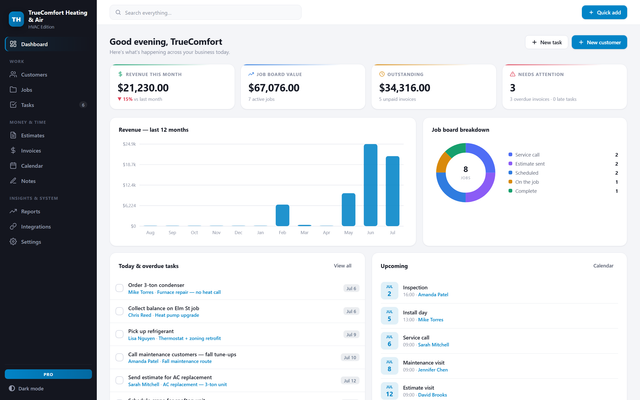Viewport: 640px width, 400px height.
Task: Click the Notes pencil icon
Action: click(x=13, y=180)
